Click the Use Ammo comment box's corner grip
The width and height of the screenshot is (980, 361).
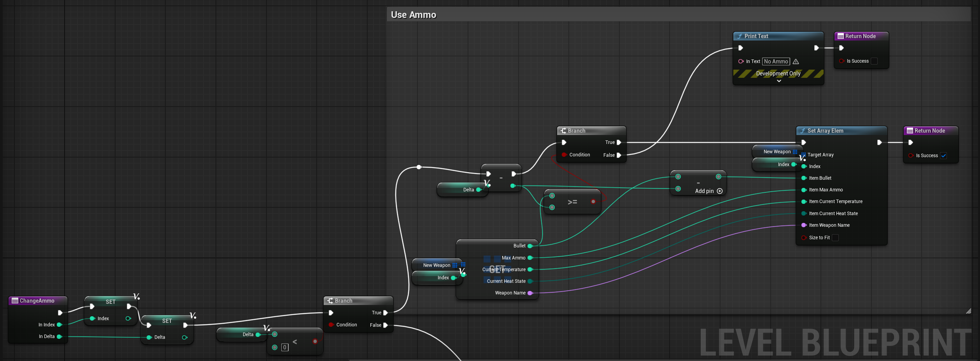pyautogui.click(x=968, y=311)
